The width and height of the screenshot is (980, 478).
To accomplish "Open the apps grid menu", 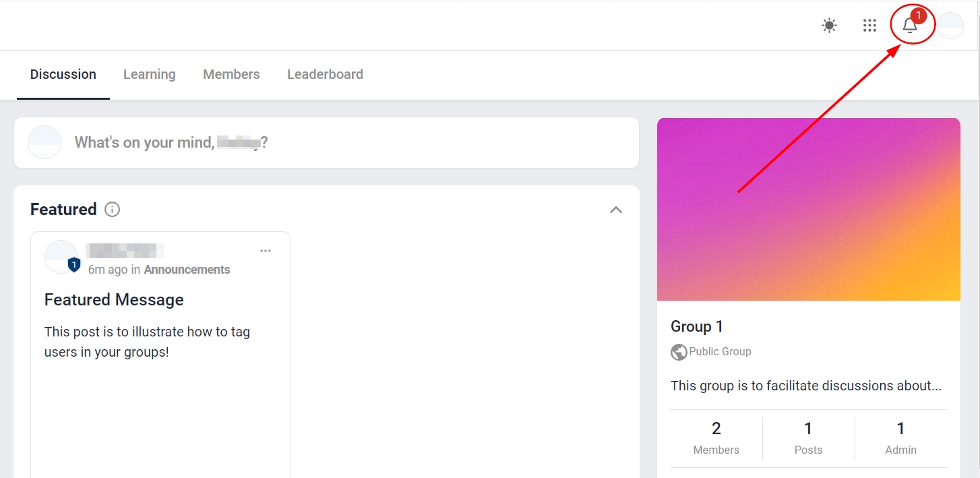I will coord(869,26).
